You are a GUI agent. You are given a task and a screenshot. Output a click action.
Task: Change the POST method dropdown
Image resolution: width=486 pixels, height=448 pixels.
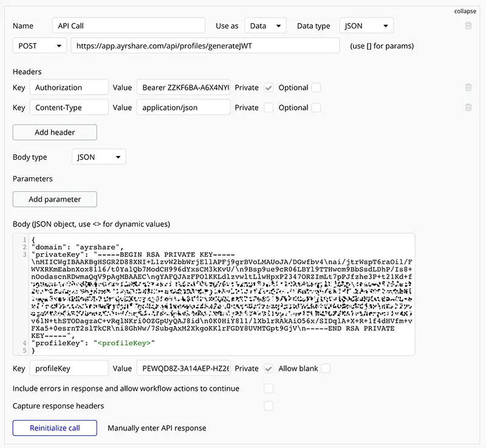39,46
